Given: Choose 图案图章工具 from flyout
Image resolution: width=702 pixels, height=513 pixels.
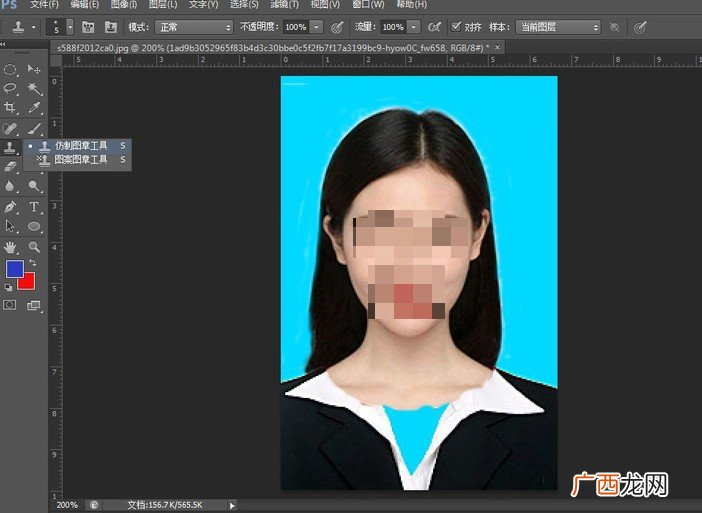Looking at the screenshot, I should (x=78, y=159).
